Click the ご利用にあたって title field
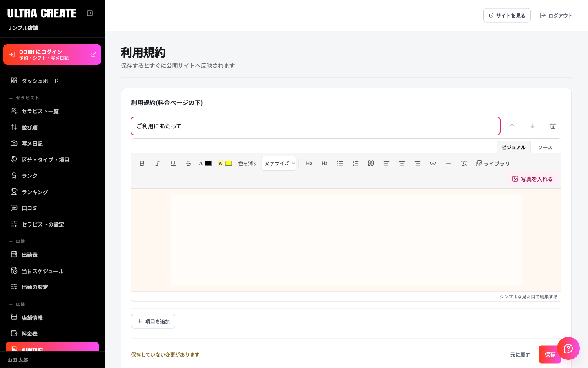The image size is (588, 368). [316, 126]
